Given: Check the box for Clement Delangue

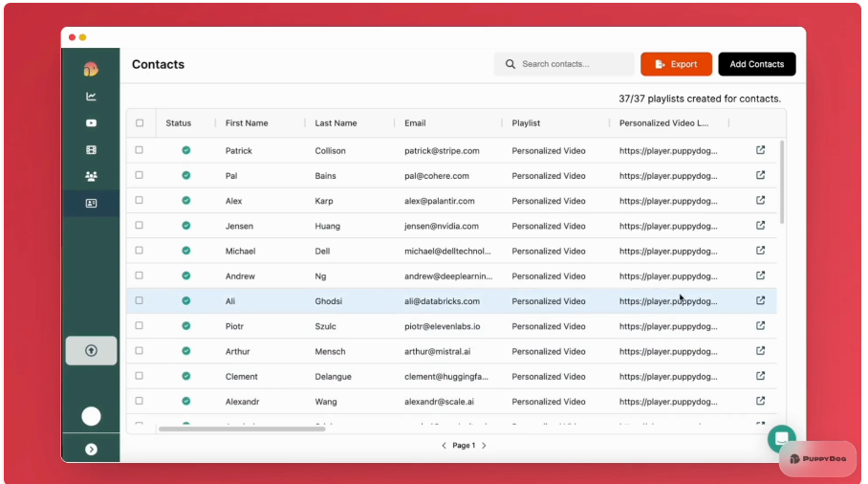Looking at the screenshot, I should (139, 376).
